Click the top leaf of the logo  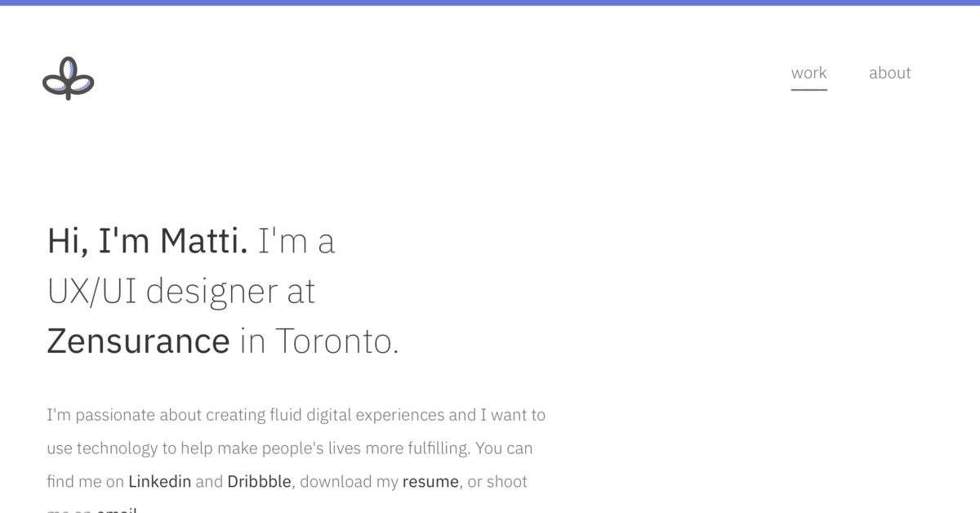[x=69, y=69]
